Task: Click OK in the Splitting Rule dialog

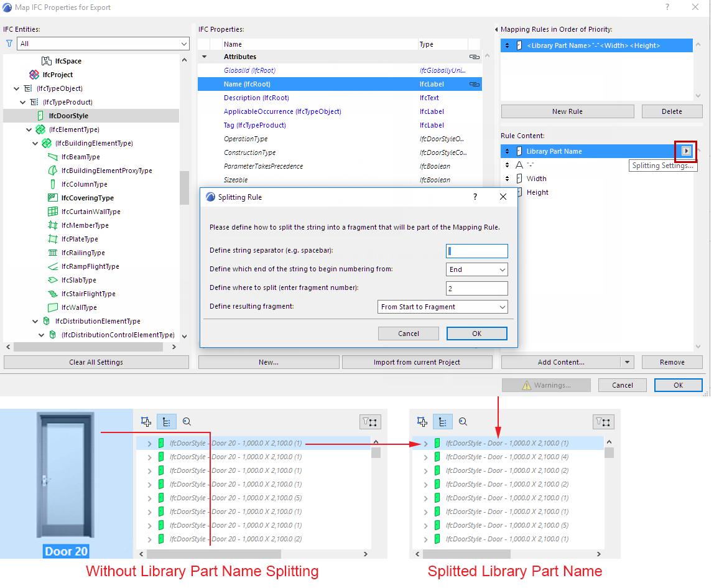Action: click(x=477, y=334)
